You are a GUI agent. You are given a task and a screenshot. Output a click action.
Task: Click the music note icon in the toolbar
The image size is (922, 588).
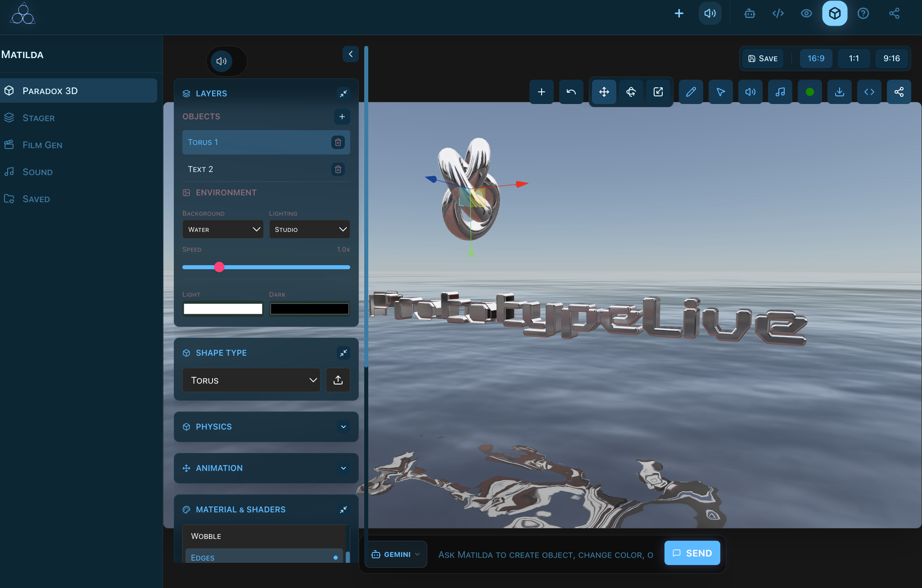780,92
